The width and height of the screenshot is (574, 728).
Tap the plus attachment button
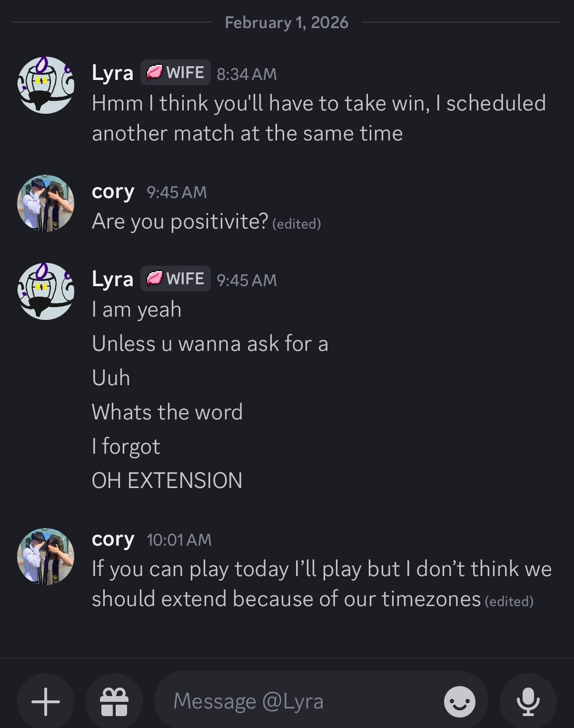(46, 701)
